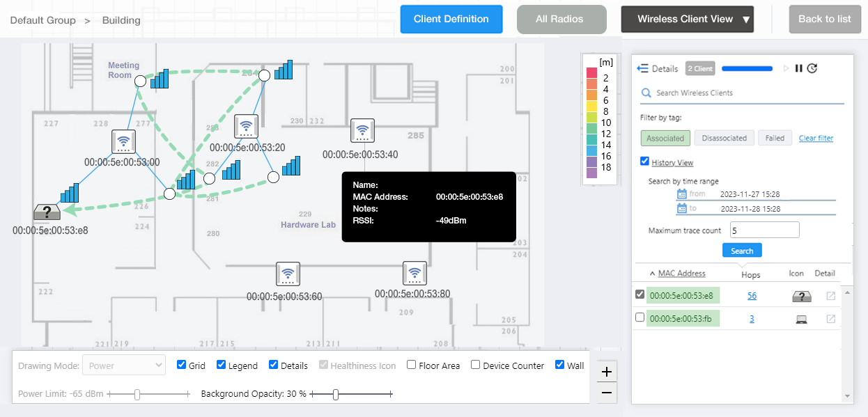Expand the Drawing Mode Power dropdown
The image size is (868, 417).
click(123, 365)
